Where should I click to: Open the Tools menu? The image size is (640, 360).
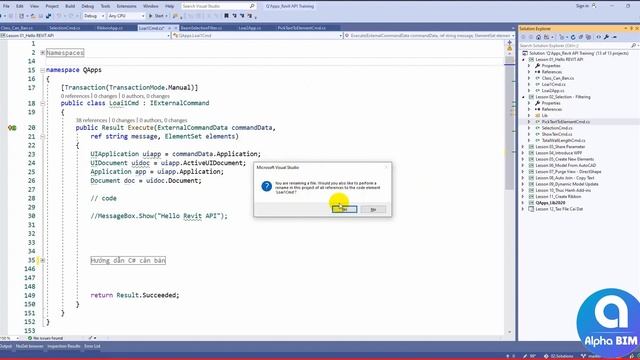click(105, 6)
